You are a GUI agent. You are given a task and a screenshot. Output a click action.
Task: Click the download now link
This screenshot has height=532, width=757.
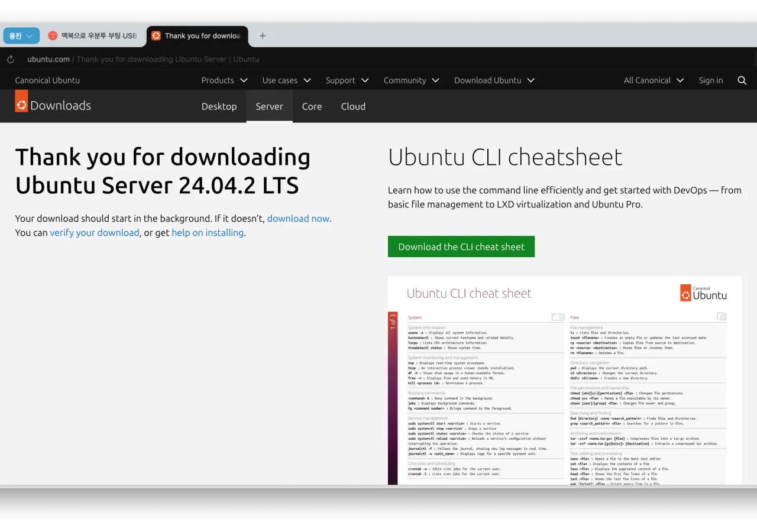coord(298,218)
